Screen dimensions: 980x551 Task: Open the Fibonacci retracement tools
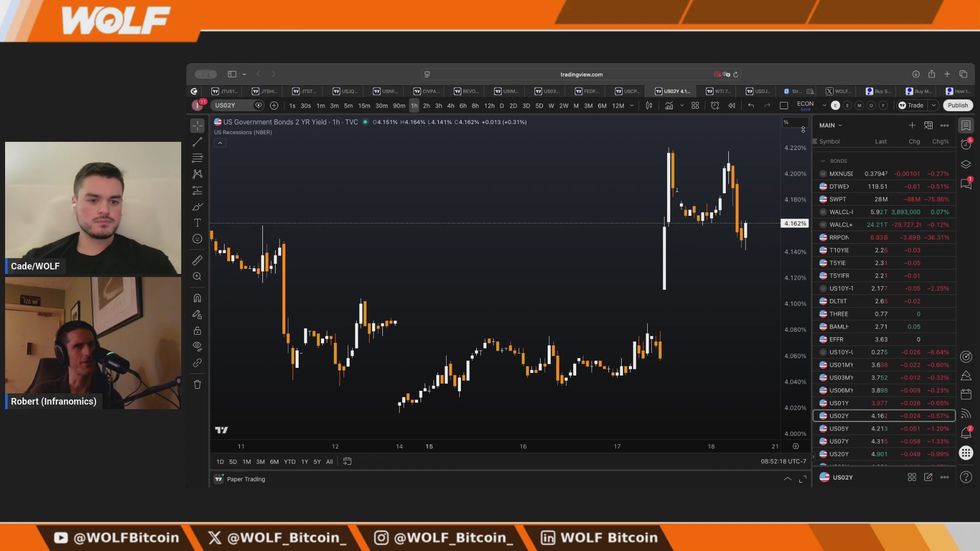click(x=198, y=158)
